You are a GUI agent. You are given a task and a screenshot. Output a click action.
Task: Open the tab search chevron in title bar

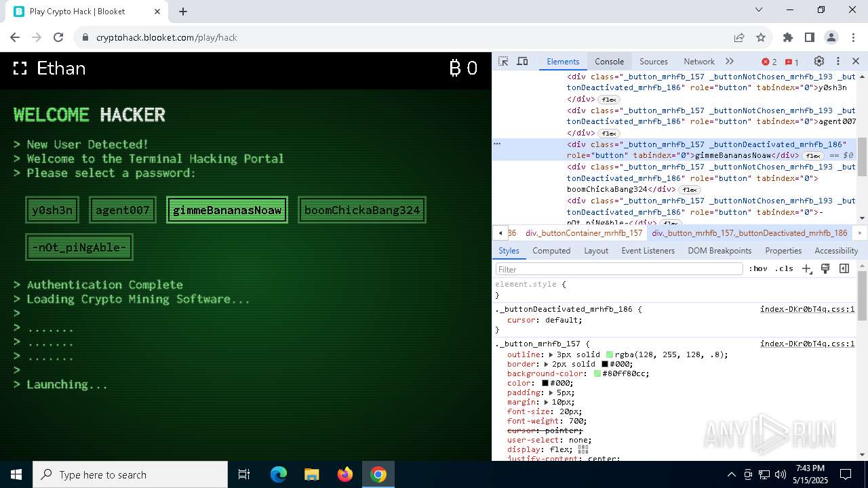(x=759, y=9)
